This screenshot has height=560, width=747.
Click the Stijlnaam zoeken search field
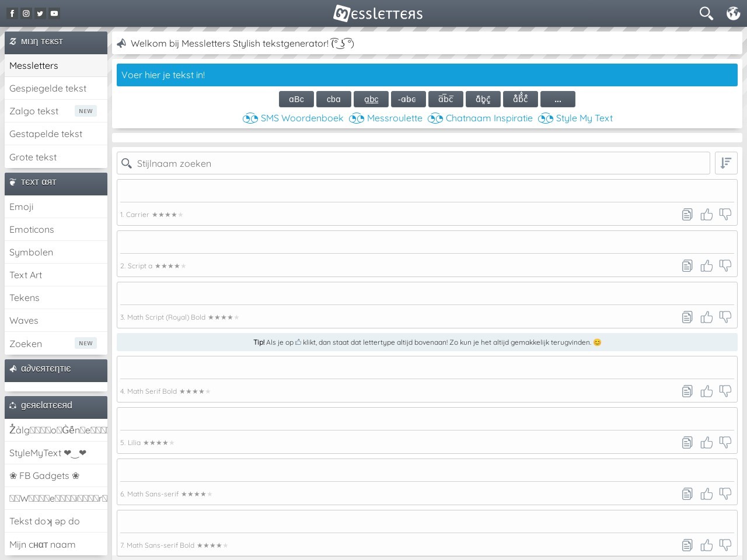point(413,163)
